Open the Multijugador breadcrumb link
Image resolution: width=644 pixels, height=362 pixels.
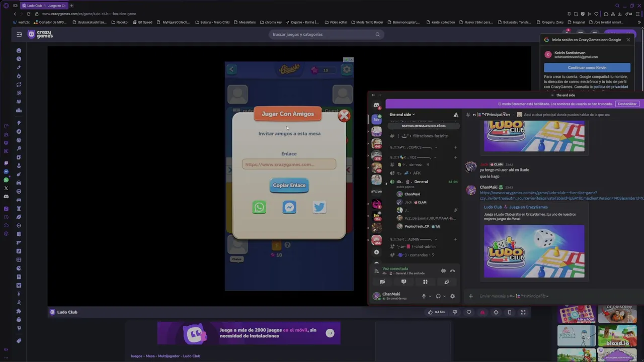pos(169,356)
